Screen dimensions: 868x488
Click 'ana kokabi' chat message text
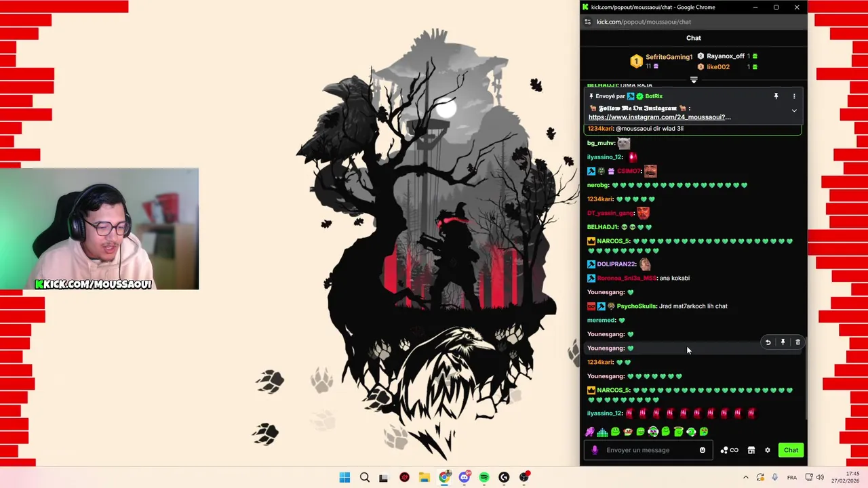(675, 279)
